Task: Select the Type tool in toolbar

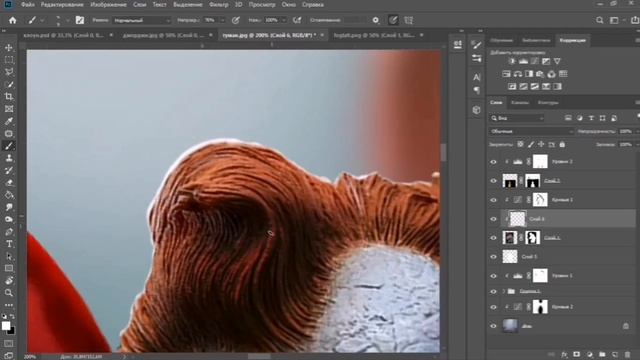Action: tap(9, 244)
